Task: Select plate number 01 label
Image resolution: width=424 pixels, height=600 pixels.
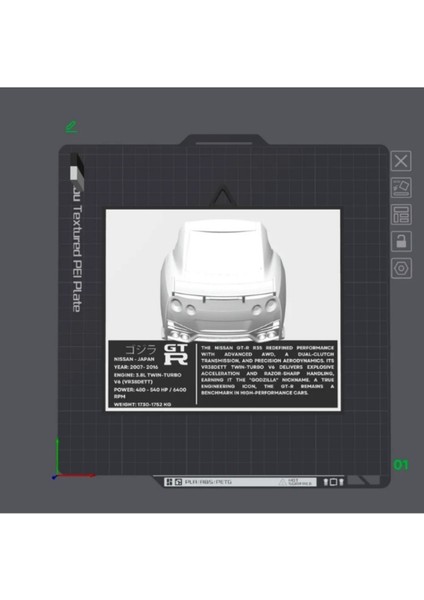Action: click(x=401, y=465)
